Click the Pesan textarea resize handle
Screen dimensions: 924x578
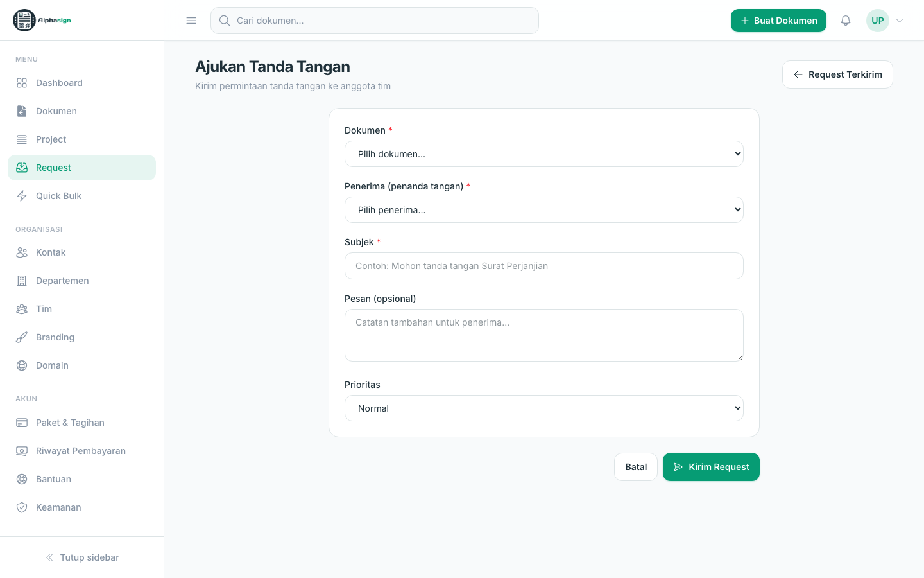[740, 358]
